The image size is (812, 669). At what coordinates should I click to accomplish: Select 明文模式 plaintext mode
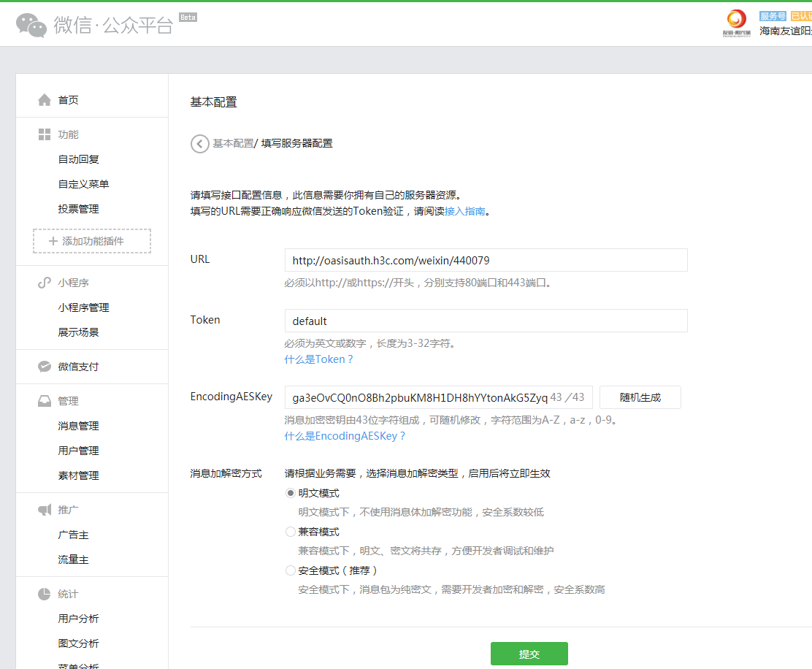pyautogui.click(x=290, y=492)
